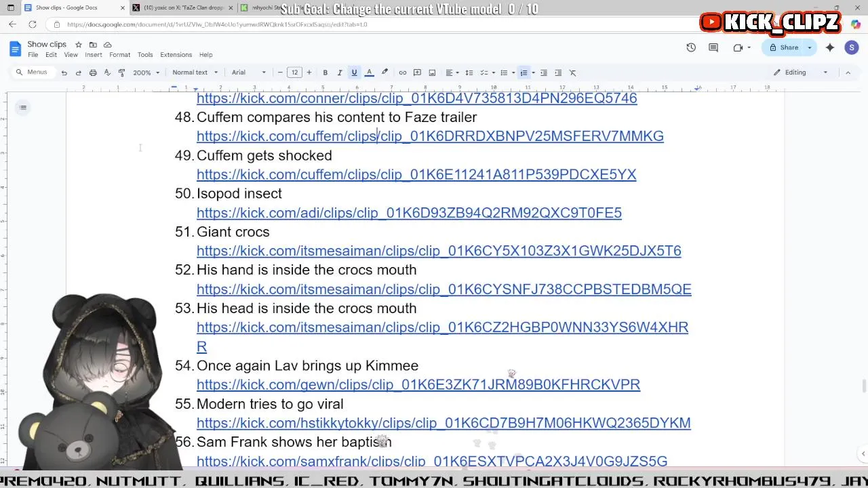Show the document outline icon
Viewport: 868px width, 488px height.
pos(23,107)
